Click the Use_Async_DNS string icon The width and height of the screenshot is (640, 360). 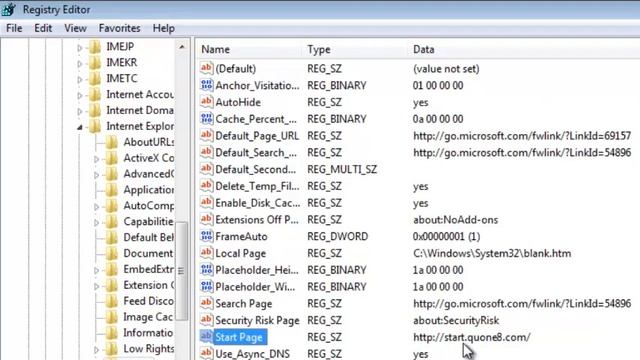pyautogui.click(x=207, y=353)
